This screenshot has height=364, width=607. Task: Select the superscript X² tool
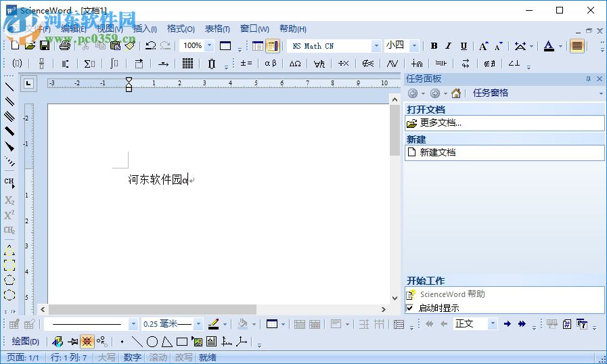pyautogui.click(x=9, y=215)
